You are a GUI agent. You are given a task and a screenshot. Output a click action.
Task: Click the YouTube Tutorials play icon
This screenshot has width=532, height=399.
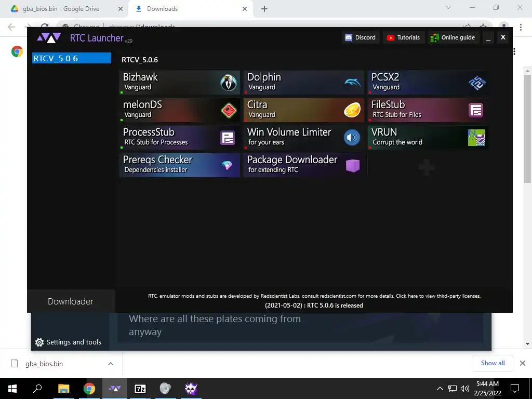point(391,37)
